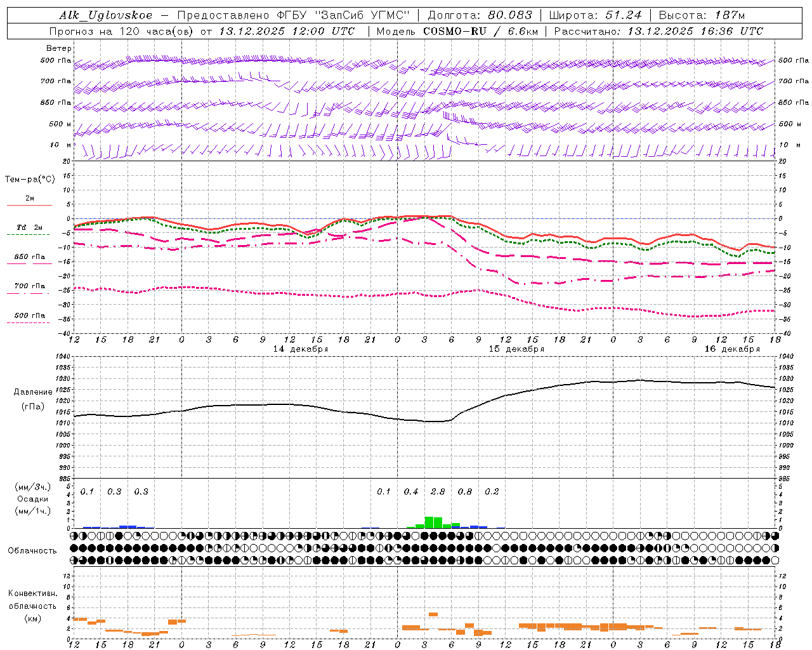Click the elevation text Высота: 187м
Screen dimensions: 812x650
[702, 15]
